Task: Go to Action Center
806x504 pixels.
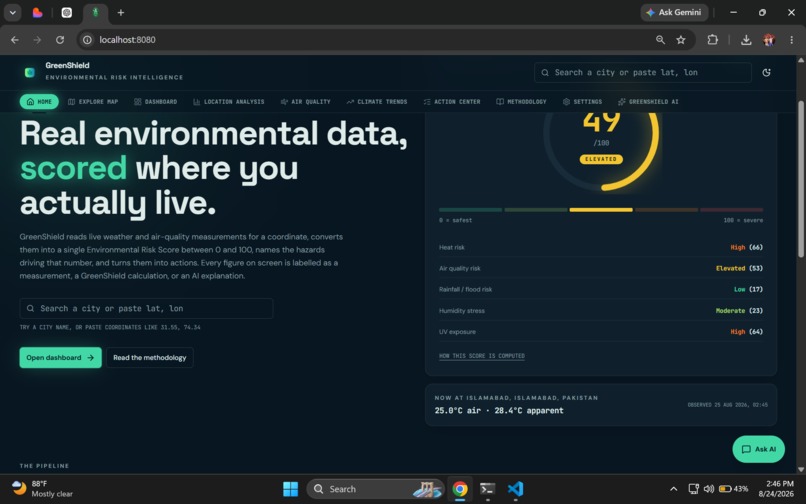Action: coord(452,102)
